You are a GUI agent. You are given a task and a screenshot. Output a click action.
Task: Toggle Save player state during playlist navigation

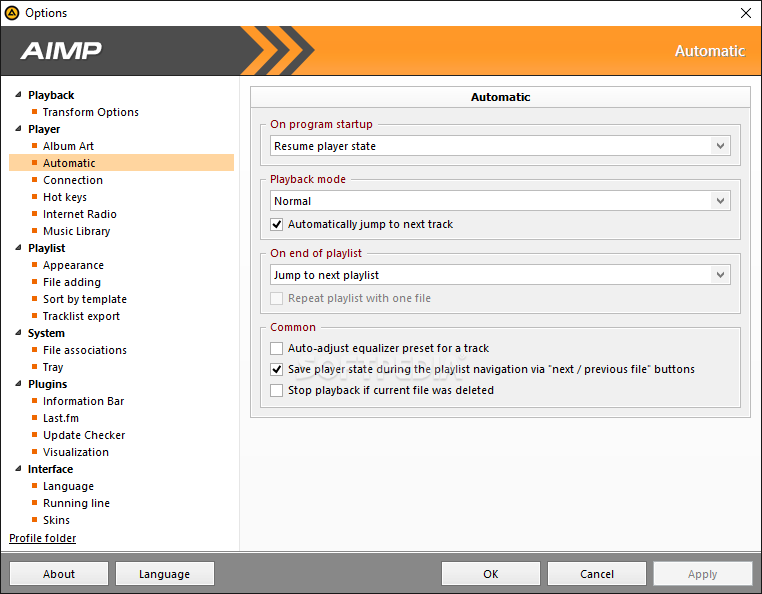(277, 369)
